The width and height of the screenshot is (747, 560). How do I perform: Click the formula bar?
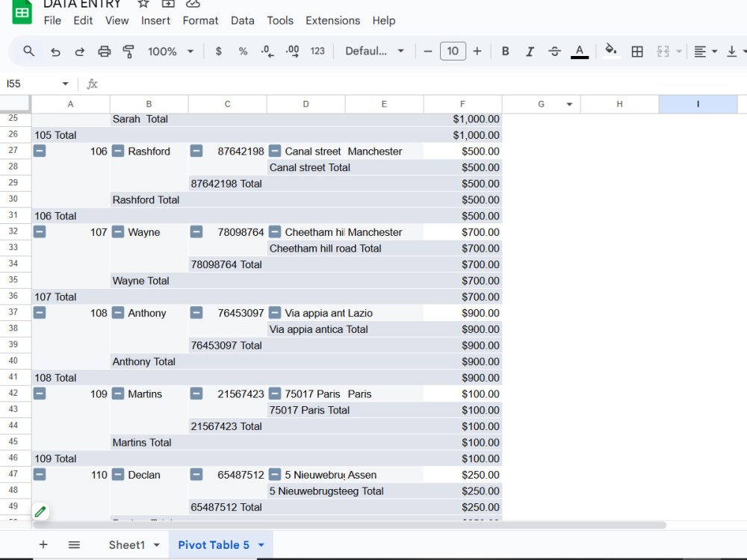419,84
